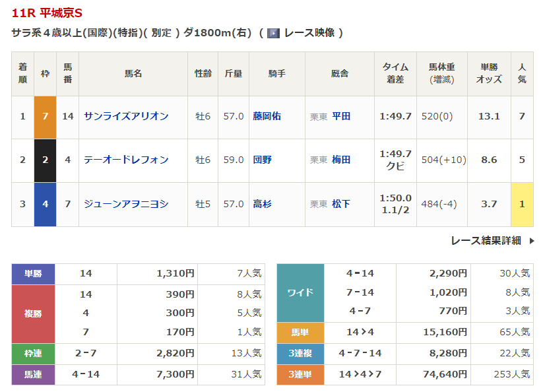
Task: Click the orange frame number 7 cell
Action: pyautogui.click(x=46, y=117)
